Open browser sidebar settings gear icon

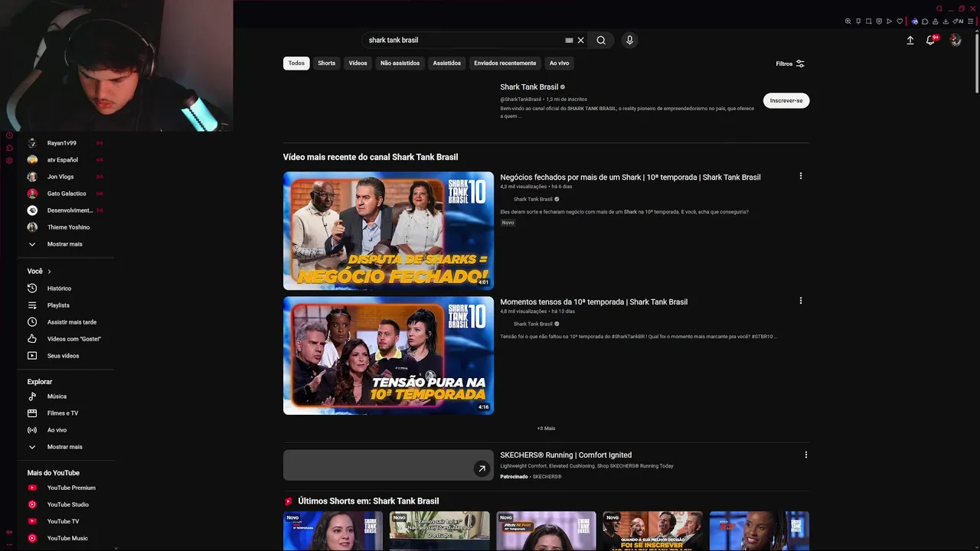(9, 161)
